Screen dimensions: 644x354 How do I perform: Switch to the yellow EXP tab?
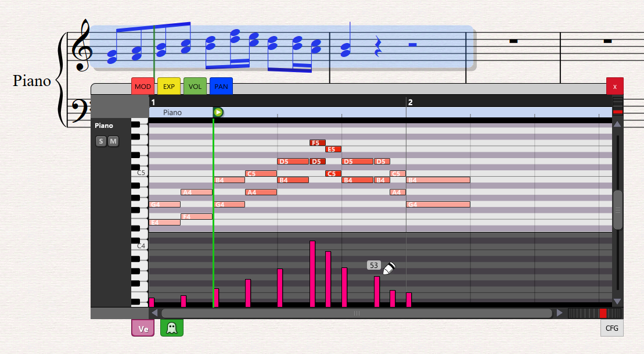(168, 87)
